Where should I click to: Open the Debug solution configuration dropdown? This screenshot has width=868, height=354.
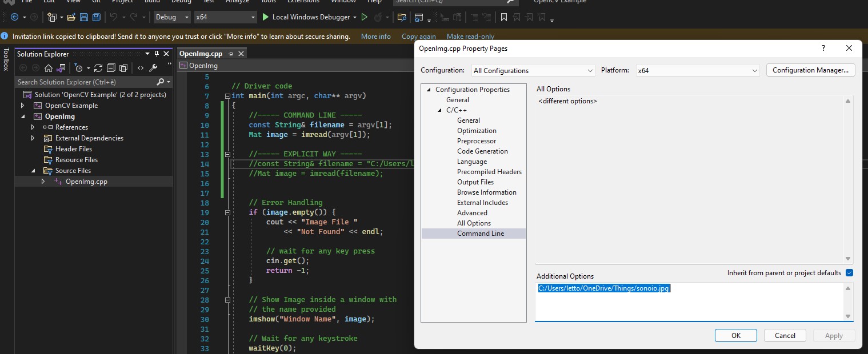coord(173,17)
